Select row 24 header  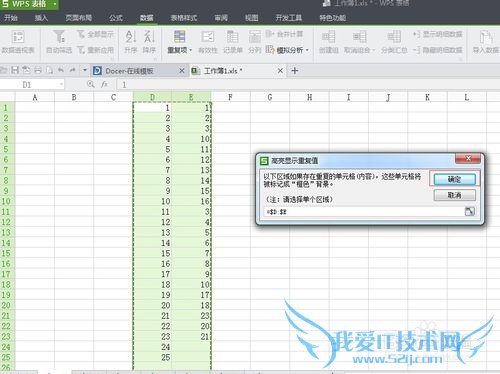[7, 347]
